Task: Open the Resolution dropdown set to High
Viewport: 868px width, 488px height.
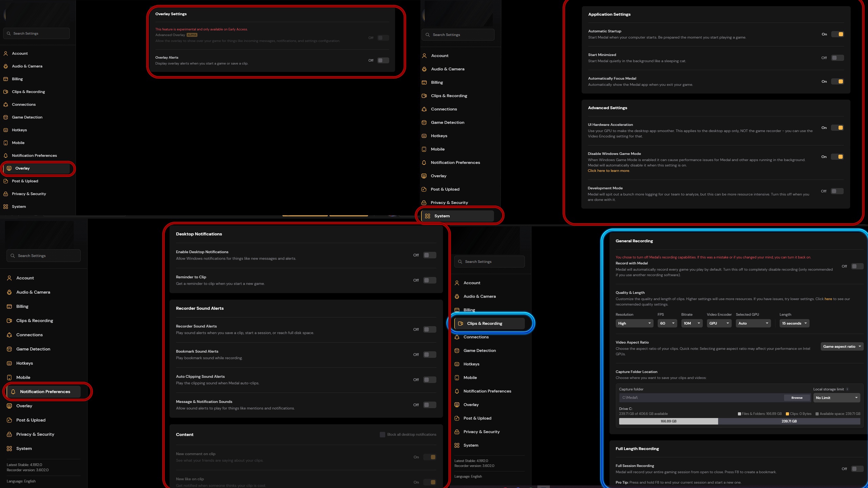Action: [x=634, y=324]
